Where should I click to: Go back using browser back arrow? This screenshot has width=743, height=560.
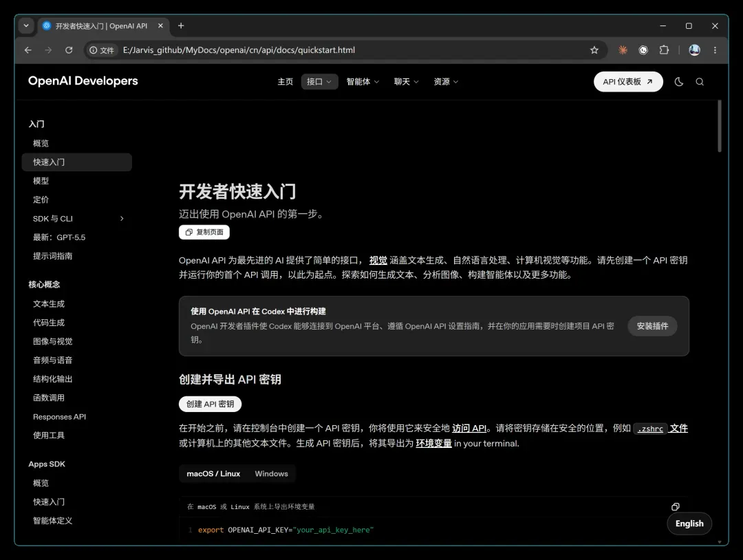pyautogui.click(x=28, y=50)
